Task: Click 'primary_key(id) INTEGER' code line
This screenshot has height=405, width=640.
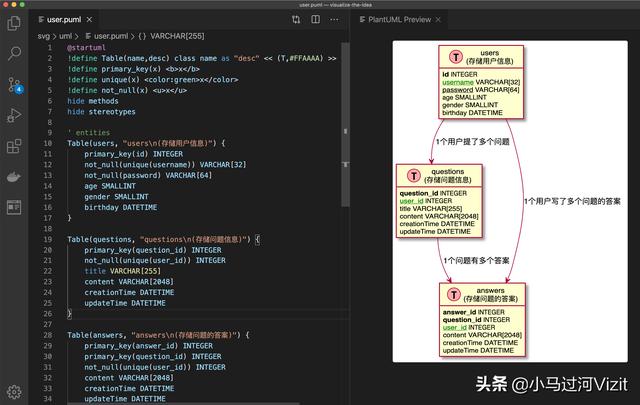Action: pos(133,154)
